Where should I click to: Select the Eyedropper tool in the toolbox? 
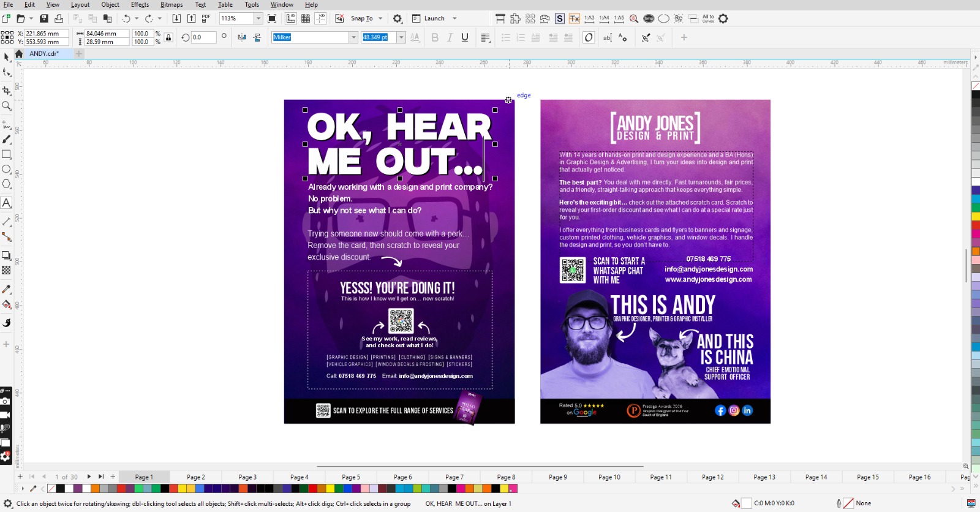(x=7, y=289)
